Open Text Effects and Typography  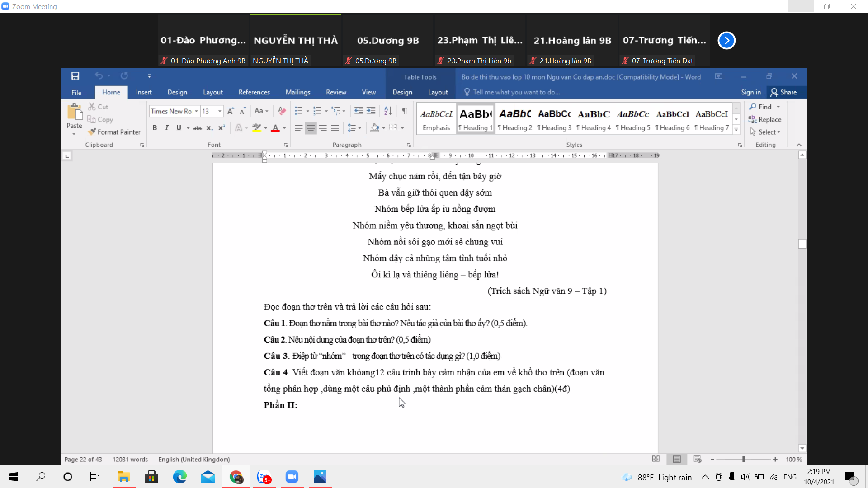point(239,128)
